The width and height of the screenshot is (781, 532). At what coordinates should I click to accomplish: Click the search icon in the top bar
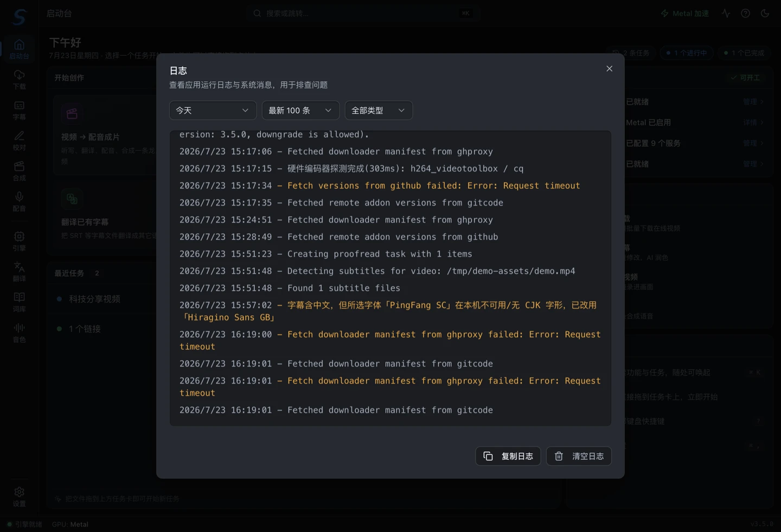coord(257,13)
